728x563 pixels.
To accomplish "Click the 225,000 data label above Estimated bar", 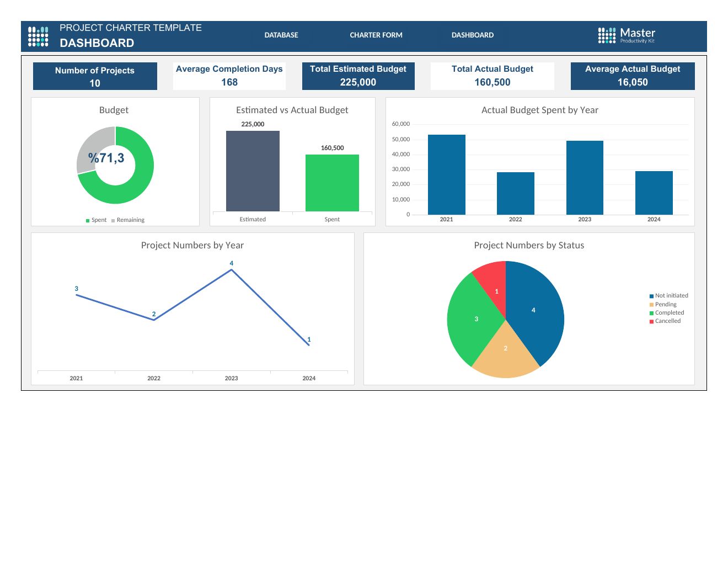I will click(x=253, y=124).
